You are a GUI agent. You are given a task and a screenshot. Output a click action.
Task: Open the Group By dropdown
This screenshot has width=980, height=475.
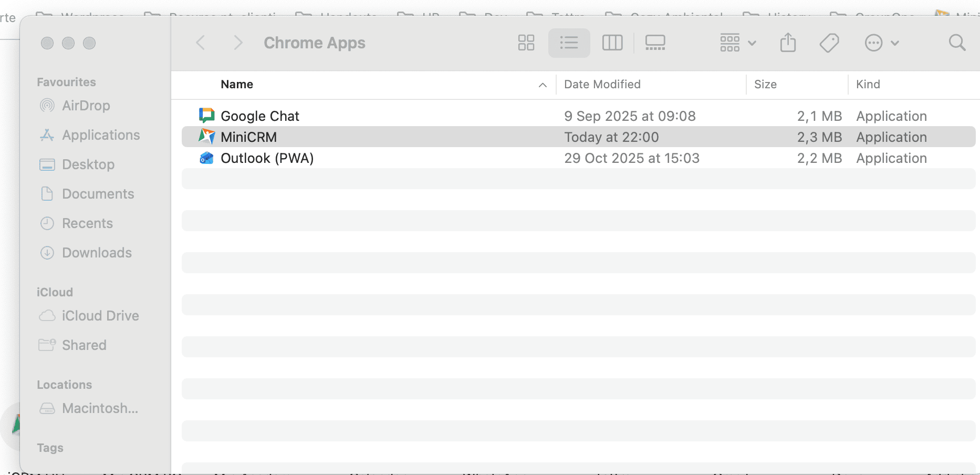(737, 43)
